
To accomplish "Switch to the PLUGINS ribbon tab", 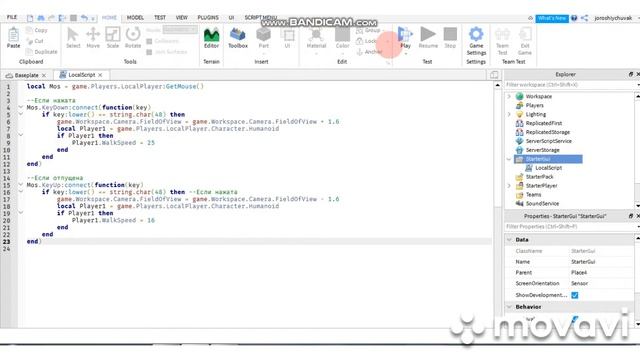I will click(208, 18).
